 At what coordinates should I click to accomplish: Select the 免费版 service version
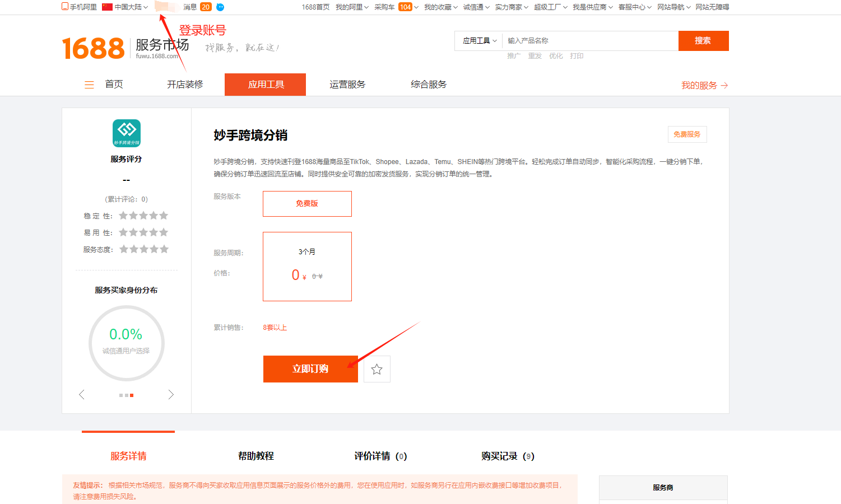click(307, 204)
